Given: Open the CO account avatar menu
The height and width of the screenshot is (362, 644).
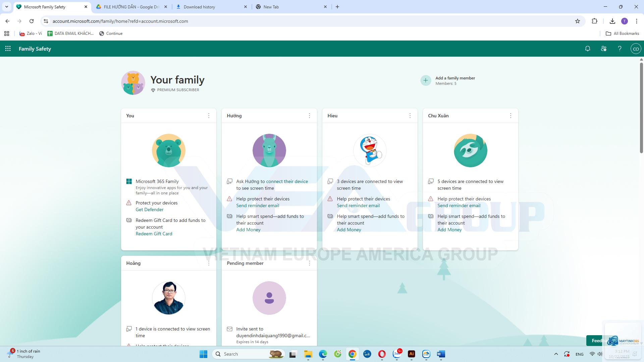Looking at the screenshot, I should pyautogui.click(x=636, y=49).
